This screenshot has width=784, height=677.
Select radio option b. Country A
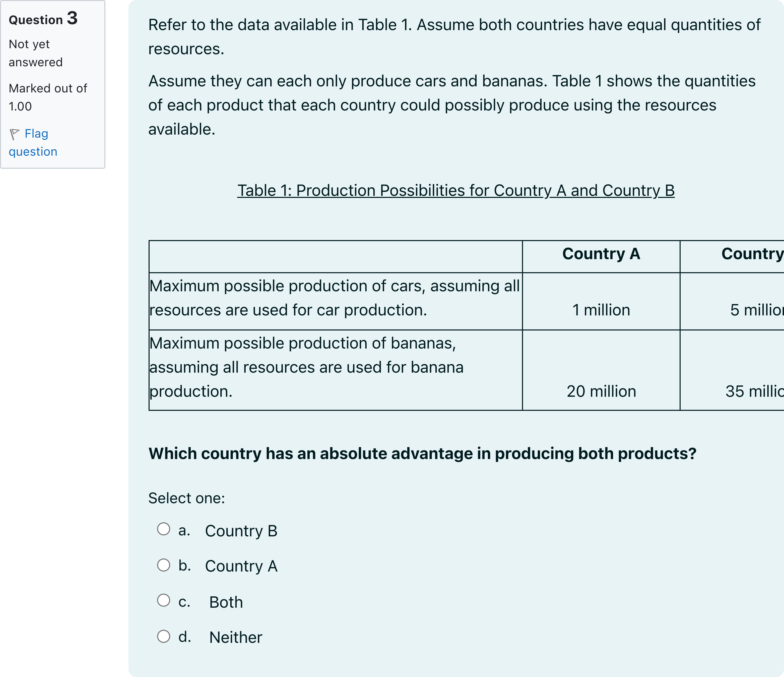point(163,565)
